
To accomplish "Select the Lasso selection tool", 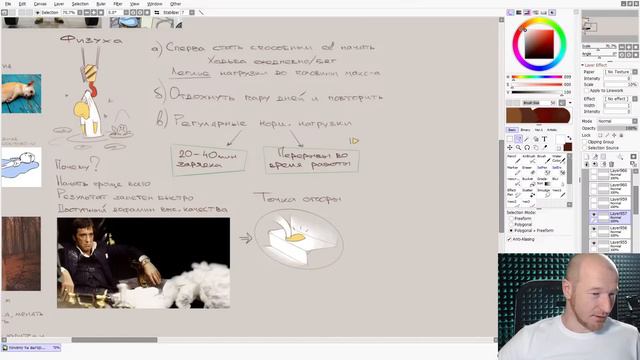I will tap(518, 139).
